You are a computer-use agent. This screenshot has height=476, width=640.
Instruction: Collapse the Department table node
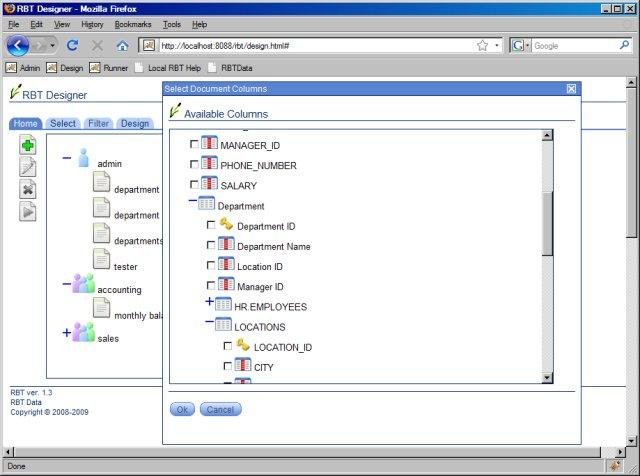(193, 200)
